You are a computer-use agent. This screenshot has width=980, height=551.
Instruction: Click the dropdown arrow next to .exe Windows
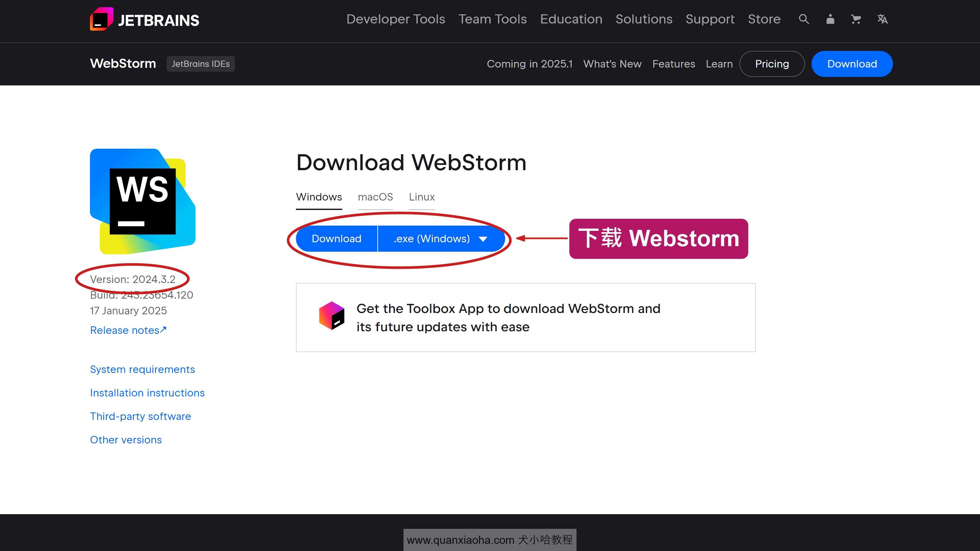pyautogui.click(x=483, y=238)
